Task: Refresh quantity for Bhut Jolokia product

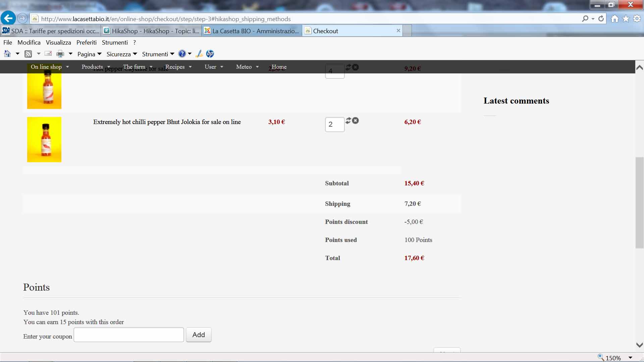Action: click(x=348, y=120)
